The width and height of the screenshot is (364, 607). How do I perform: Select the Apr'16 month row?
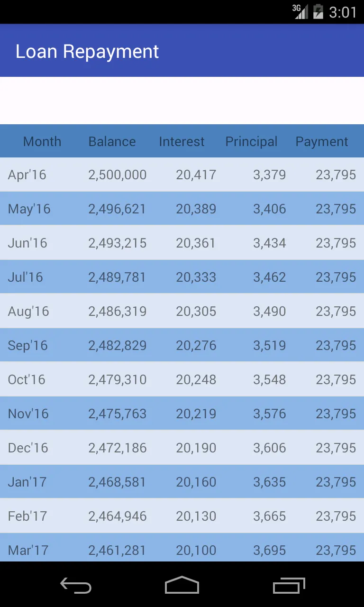click(x=182, y=175)
